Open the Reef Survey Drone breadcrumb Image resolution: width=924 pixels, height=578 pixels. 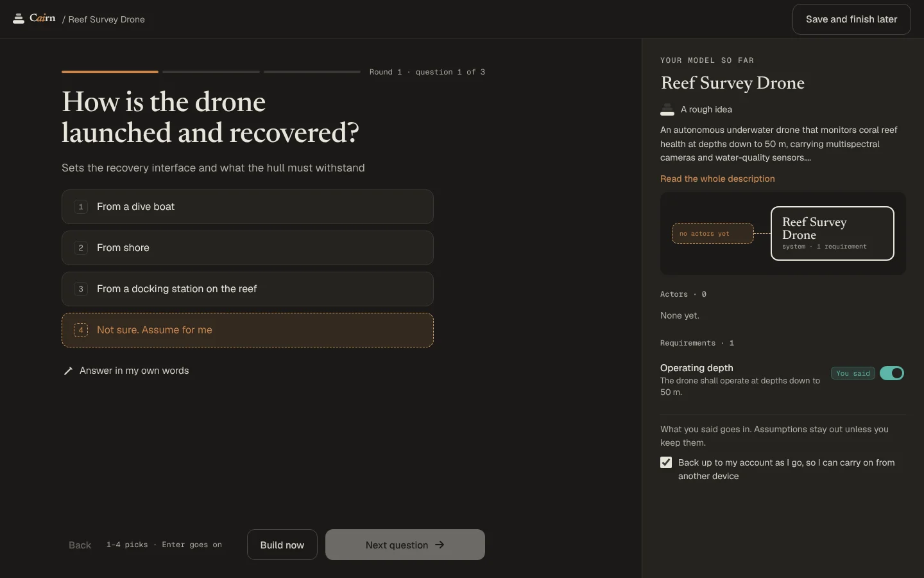tap(107, 19)
